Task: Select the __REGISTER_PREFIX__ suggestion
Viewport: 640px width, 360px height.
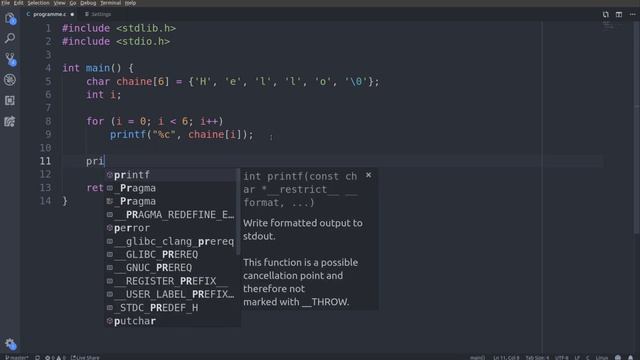Action: [x=170, y=281]
